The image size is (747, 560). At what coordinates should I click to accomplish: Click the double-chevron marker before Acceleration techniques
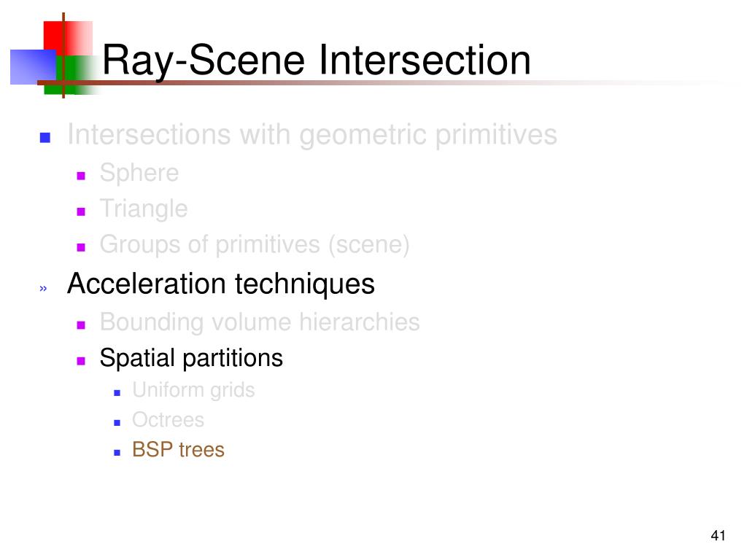pos(43,288)
